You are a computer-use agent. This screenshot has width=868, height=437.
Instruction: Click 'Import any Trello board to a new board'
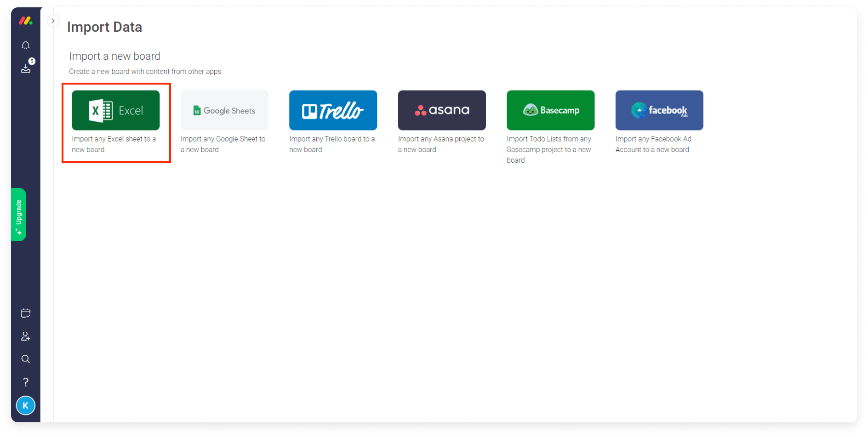pyautogui.click(x=332, y=144)
